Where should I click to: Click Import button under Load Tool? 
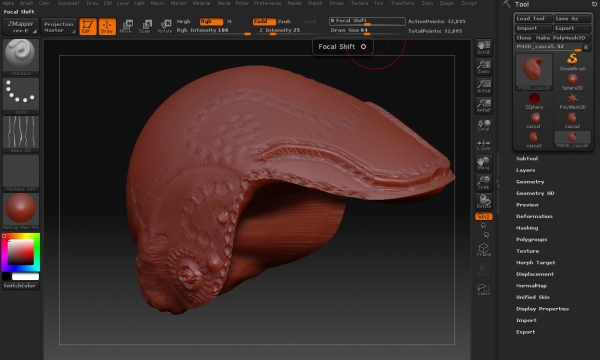pos(534,28)
